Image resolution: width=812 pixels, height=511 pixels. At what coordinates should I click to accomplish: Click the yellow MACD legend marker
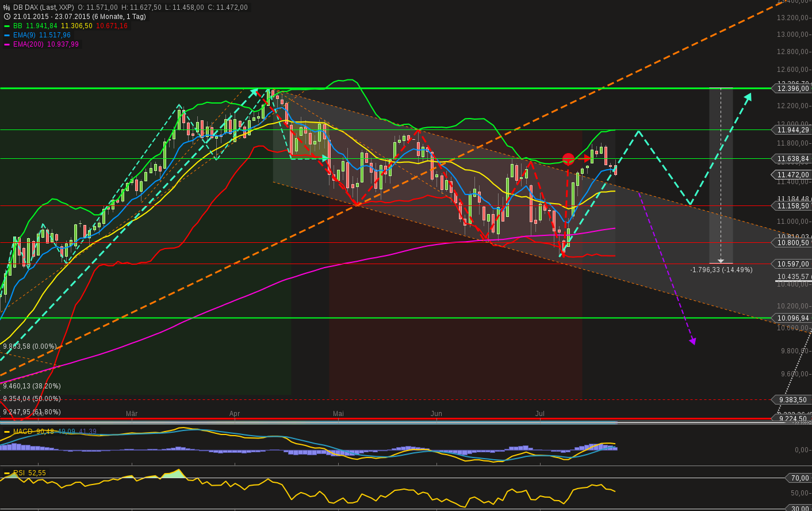(7, 432)
